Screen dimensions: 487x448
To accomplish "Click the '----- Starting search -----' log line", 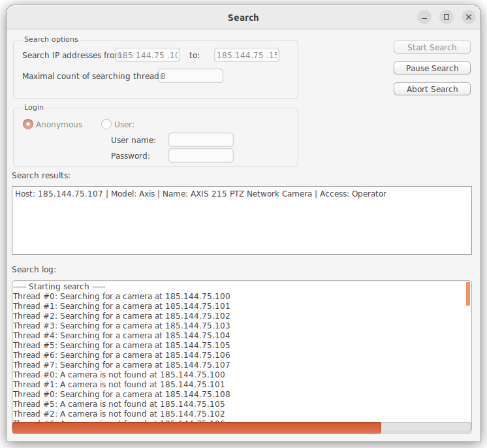I will [x=59, y=287].
